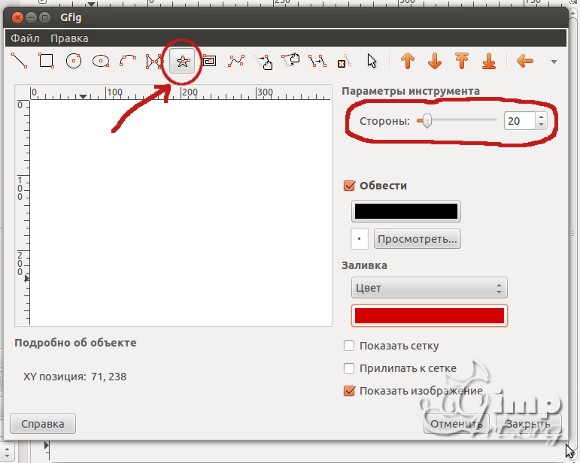Open the Файл menu
Image resolution: width=580 pixels, height=463 pixels.
[x=25, y=38]
